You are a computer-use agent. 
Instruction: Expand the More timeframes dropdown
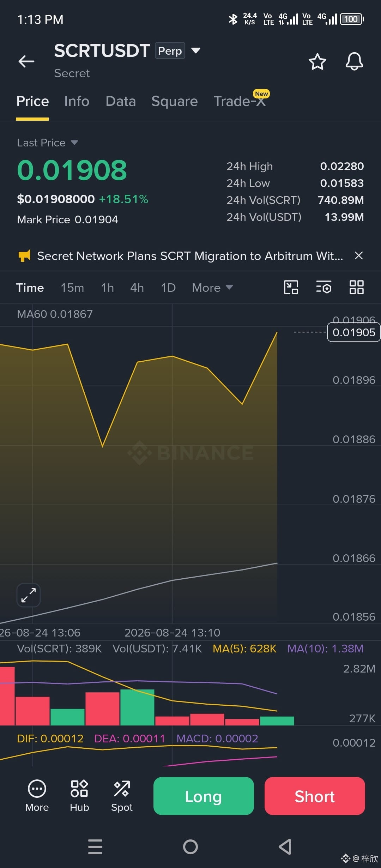[212, 288]
